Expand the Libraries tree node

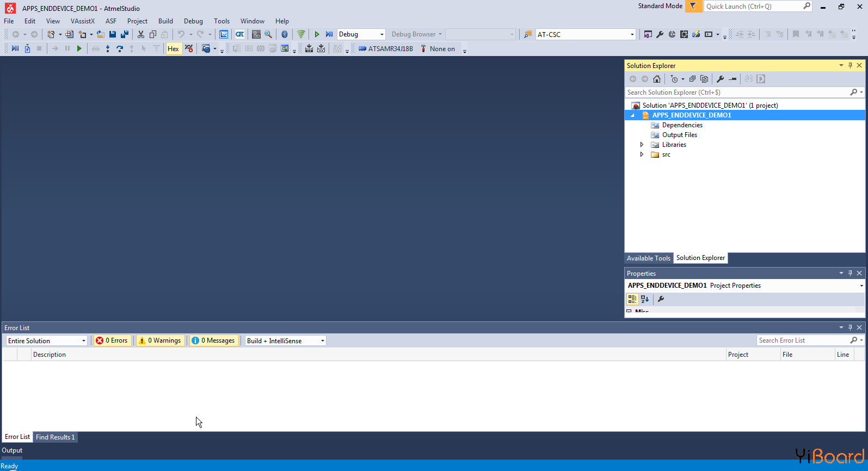[642, 145]
